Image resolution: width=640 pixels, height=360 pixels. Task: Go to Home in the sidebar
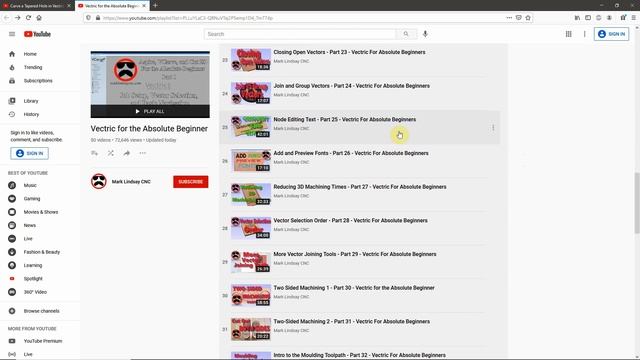[30, 54]
